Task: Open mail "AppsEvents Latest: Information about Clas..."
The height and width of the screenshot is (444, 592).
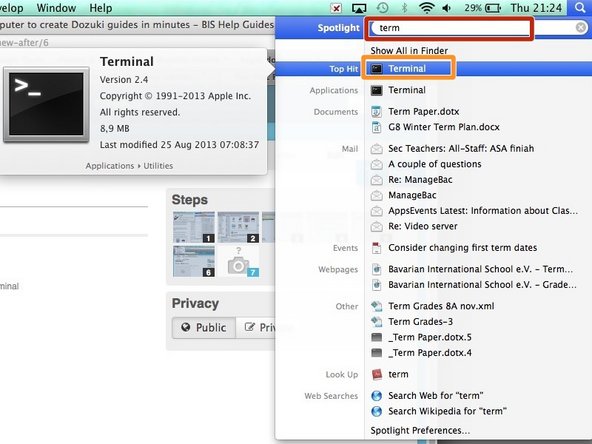Action: coord(474,211)
